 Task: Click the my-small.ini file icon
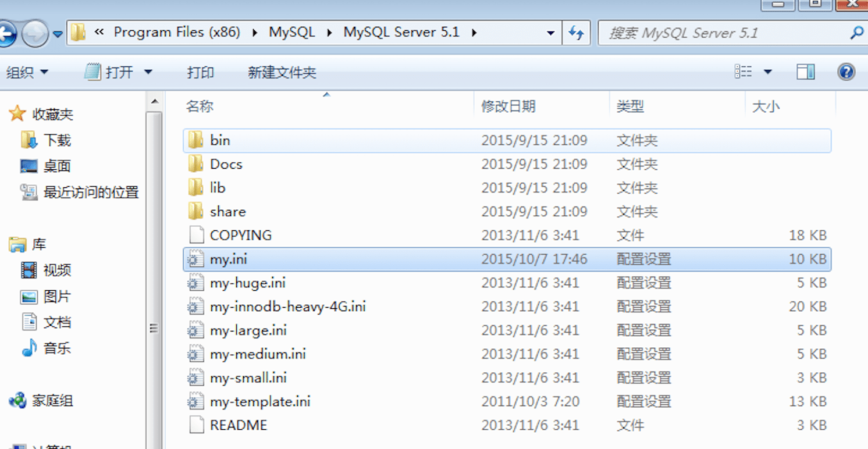pyautogui.click(x=196, y=378)
